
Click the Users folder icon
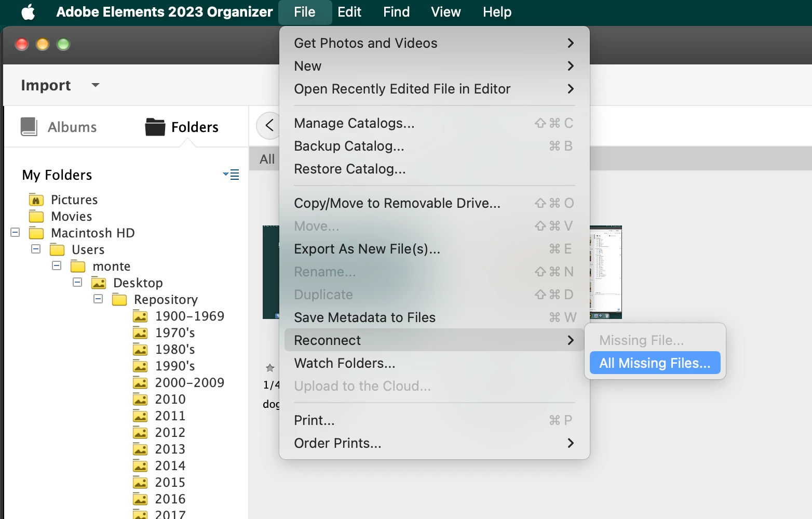point(57,250)
